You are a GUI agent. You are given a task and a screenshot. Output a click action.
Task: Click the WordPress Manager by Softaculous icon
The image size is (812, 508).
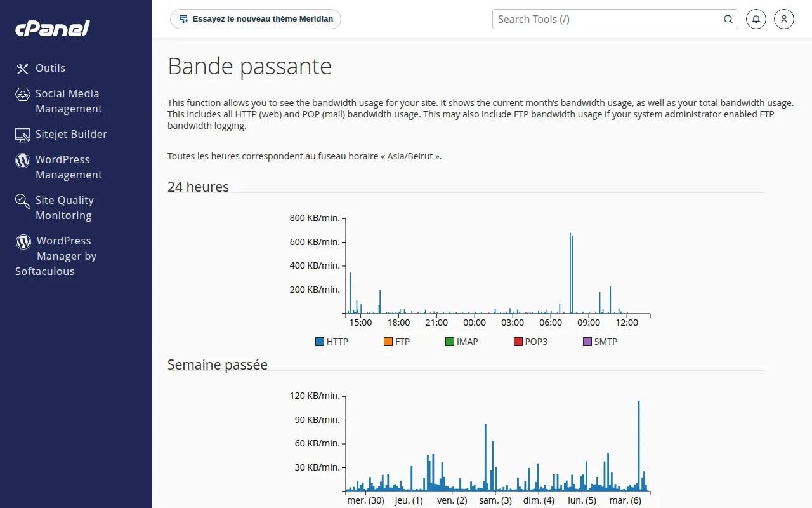click(x=23, y=241)
